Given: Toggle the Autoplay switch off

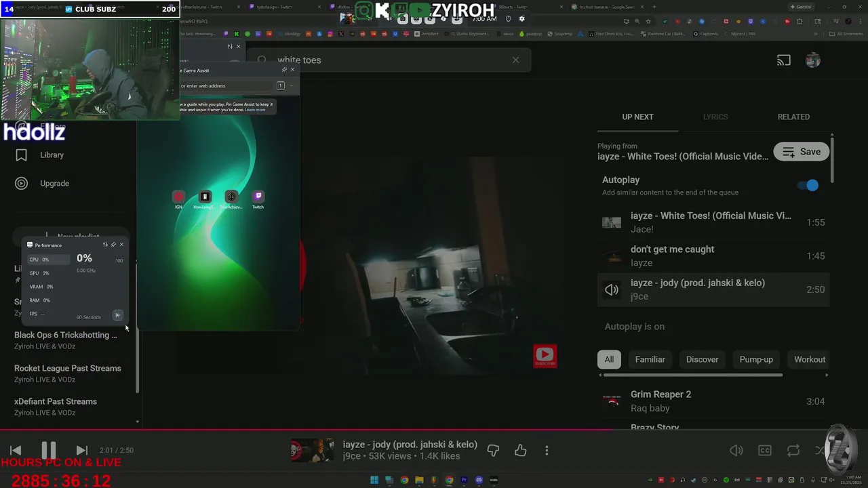Looking at the screenshot, I should (x=808, y=185).
